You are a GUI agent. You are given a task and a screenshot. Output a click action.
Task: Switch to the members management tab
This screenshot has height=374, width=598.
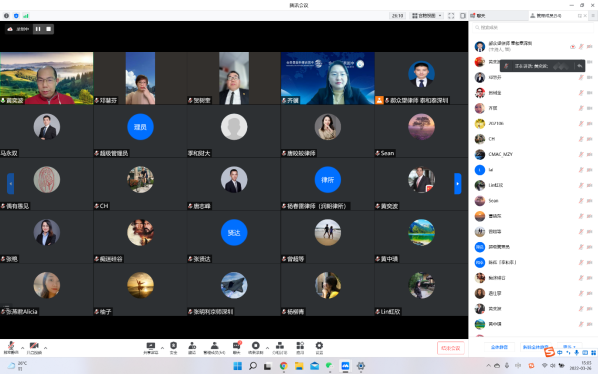[x=546, y=16]
